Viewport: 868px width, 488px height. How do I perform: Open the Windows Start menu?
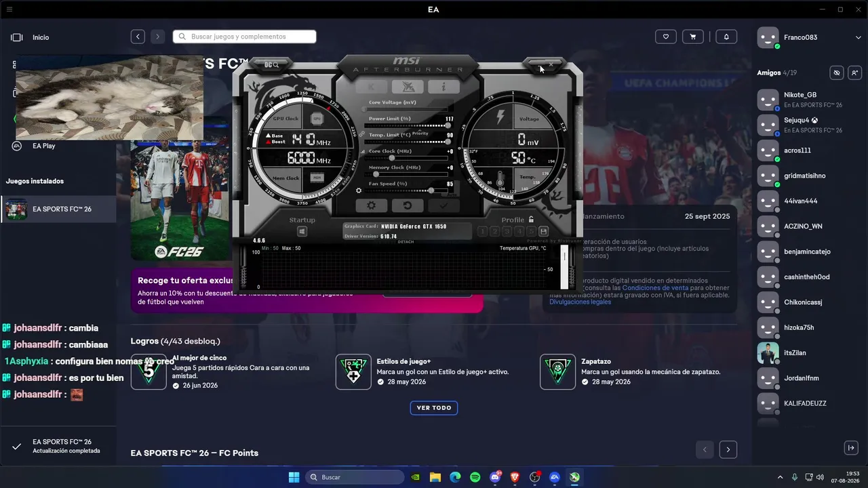coord(294,477)
